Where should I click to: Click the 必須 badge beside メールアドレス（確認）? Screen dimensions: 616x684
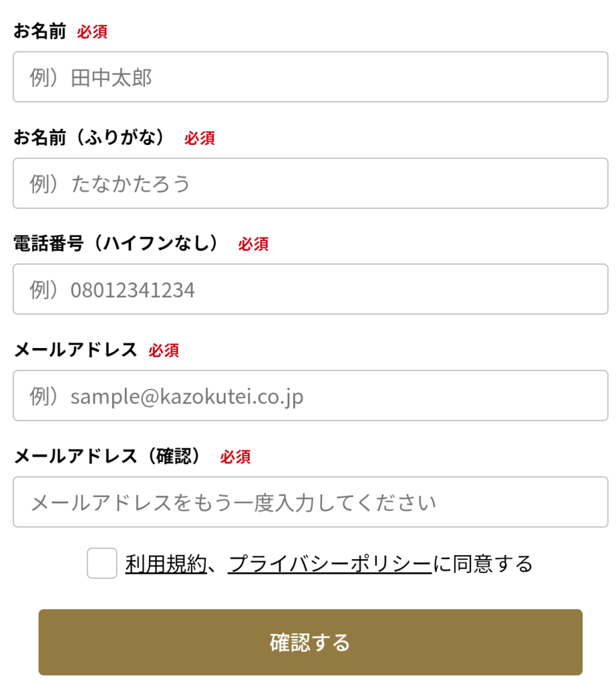pos(235,457)
